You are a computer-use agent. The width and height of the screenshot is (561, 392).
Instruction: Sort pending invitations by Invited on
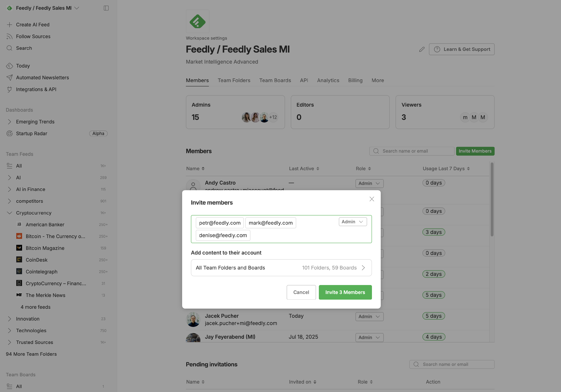coord(303,382)
